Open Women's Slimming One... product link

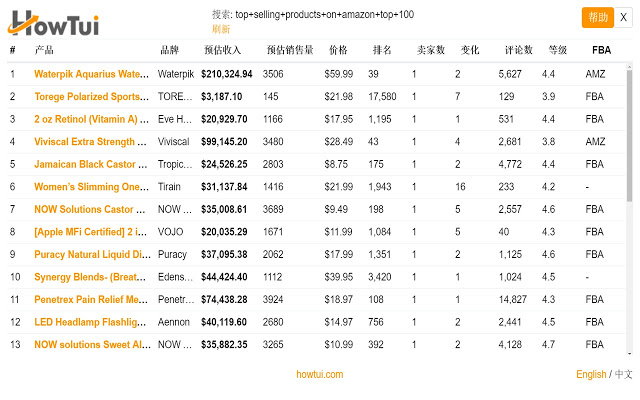91,187
